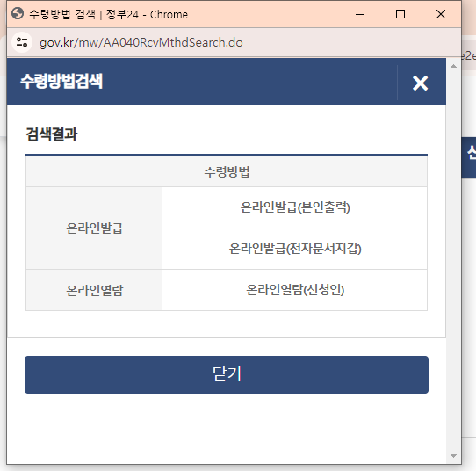Click the 온라인발급 category cell
Screen dimensions: 476x471
(x=94, y=228)
